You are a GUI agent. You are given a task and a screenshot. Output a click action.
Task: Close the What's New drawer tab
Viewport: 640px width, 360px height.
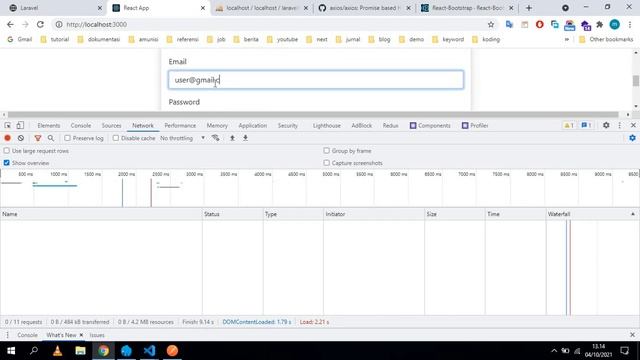tap(81, 335)
